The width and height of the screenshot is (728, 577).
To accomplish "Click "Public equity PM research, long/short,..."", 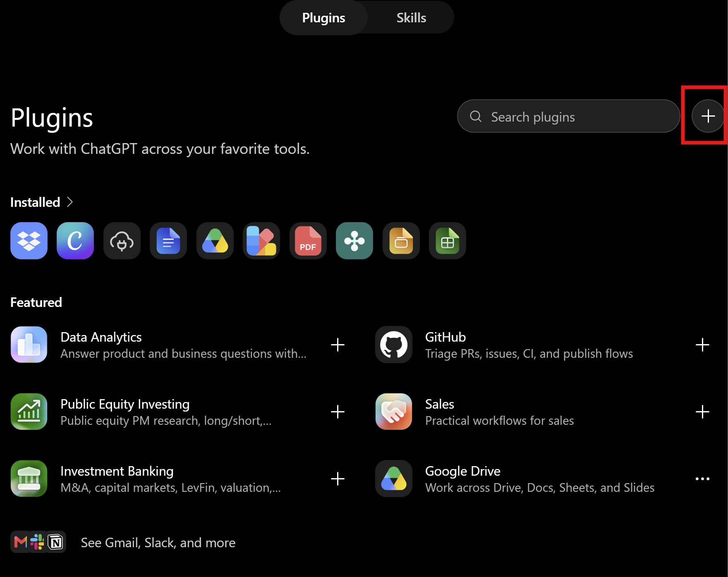I will [x=166, y=421].
